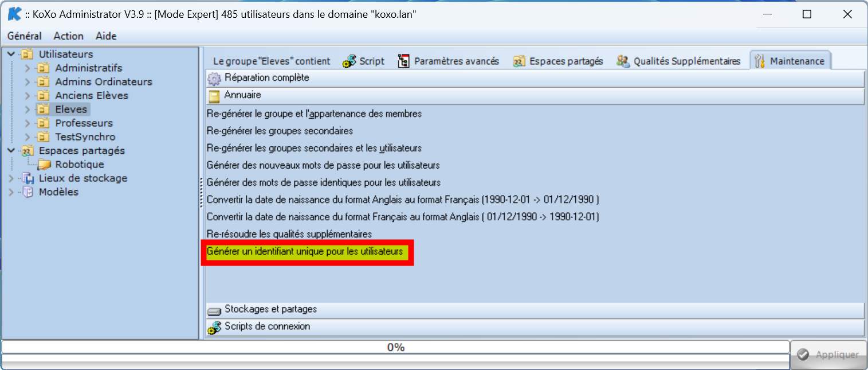868x370 pixels.
Task: Click the Annuaire book icon
Action: coord(214,96)
